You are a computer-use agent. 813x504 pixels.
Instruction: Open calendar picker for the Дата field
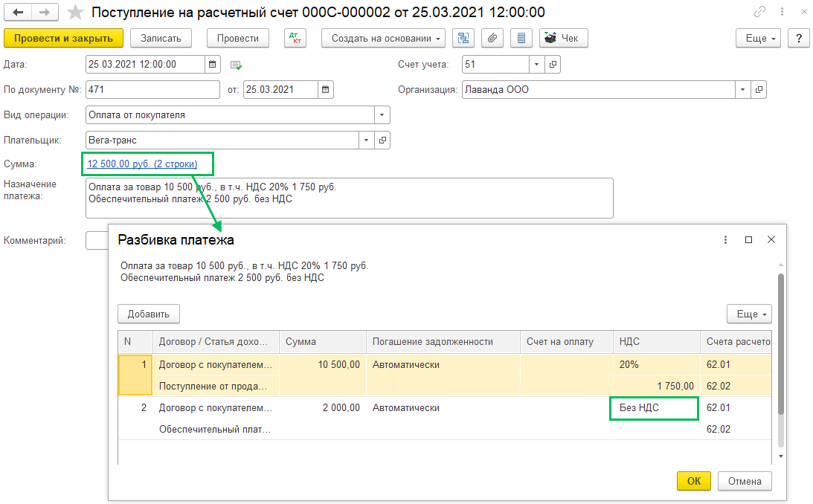click(x=213, y=64)
